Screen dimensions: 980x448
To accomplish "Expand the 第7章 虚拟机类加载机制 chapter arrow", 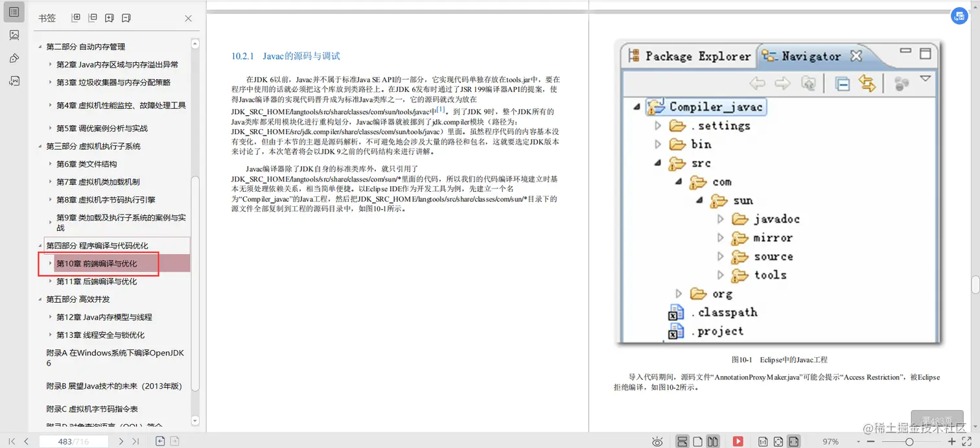I will (x=51, y=182).
